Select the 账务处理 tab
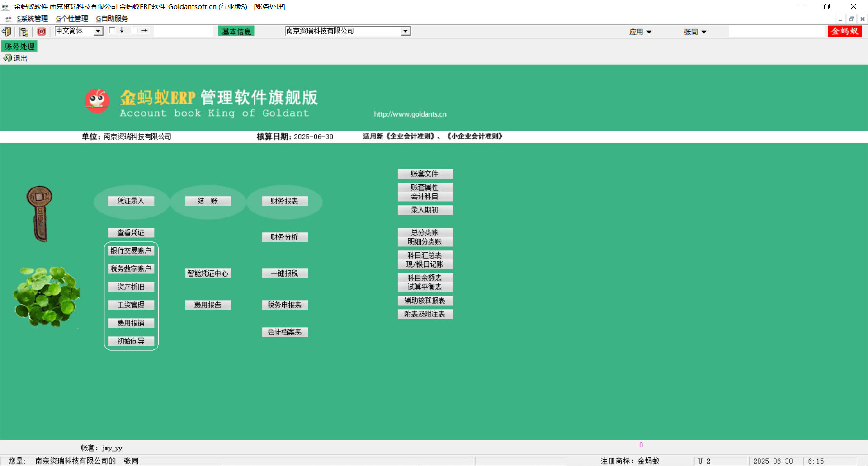The image size is (868, 466). click(19, 47)
